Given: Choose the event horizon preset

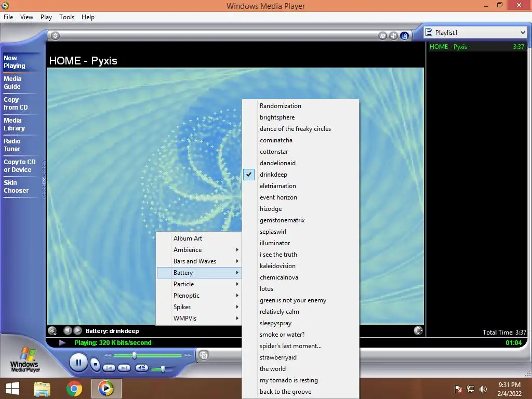Looking at the screenshot, I should point(301,197).
